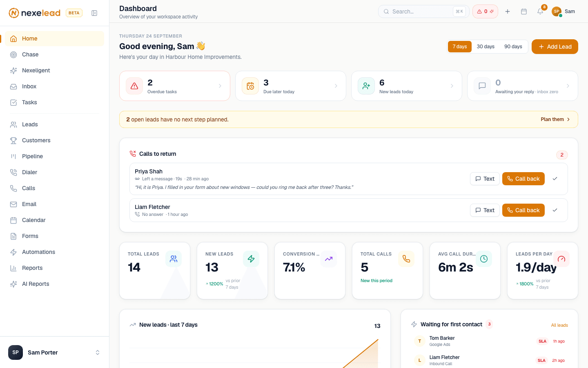Open Reports in sidebar

click(x=55, y=268)
